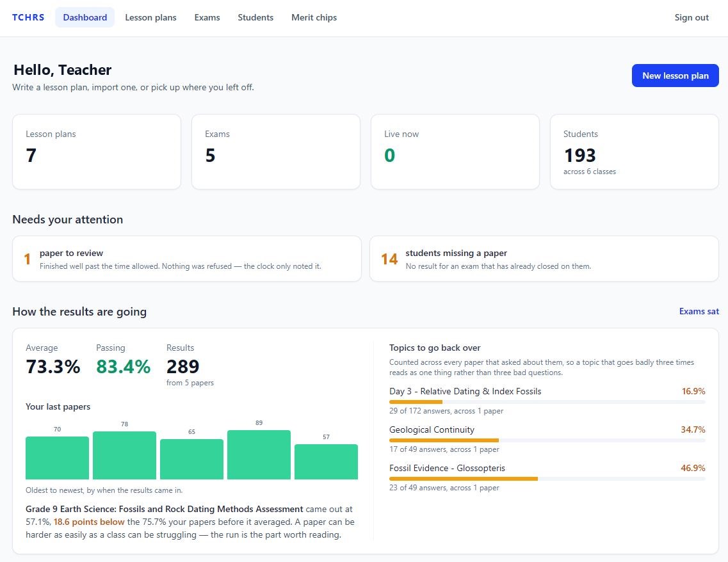The height and width of the screenshot is (562, 728).
Task: Click the '18.6 points below' highlighted text
Action: click(x=89, y=522)
